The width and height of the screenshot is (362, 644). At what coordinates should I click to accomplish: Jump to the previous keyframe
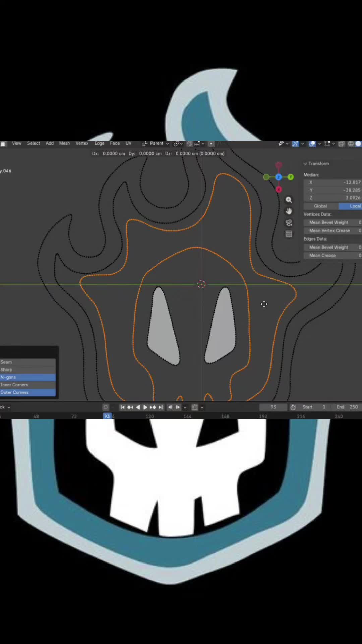coord(130,407)
